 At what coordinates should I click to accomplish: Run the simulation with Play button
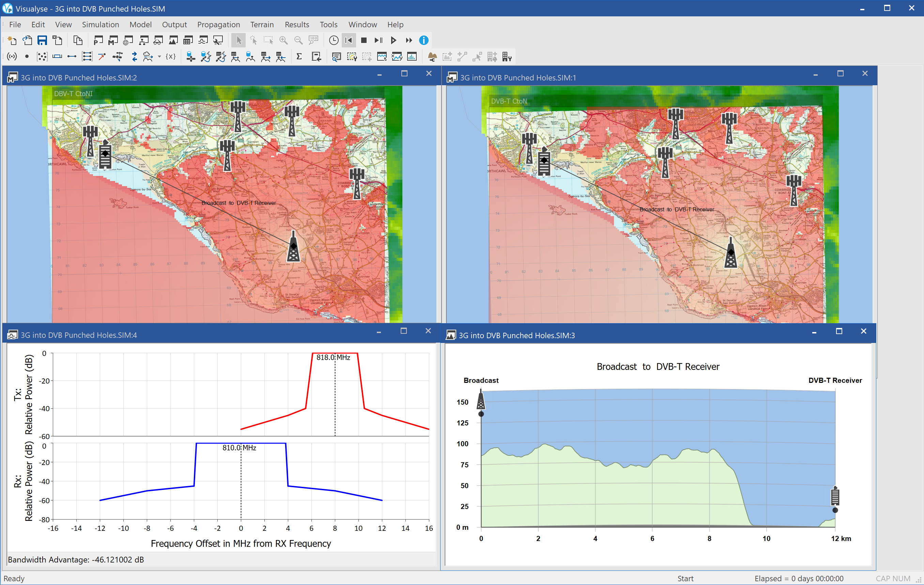click(393, 40)
